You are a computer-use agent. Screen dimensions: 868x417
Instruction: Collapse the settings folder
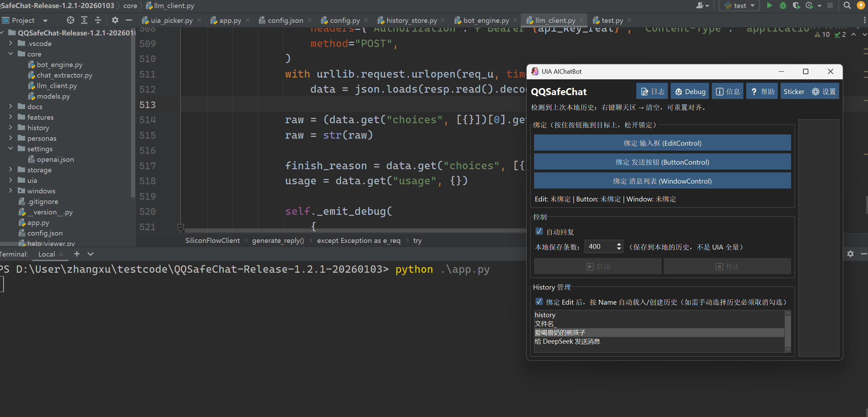[11, 148]
